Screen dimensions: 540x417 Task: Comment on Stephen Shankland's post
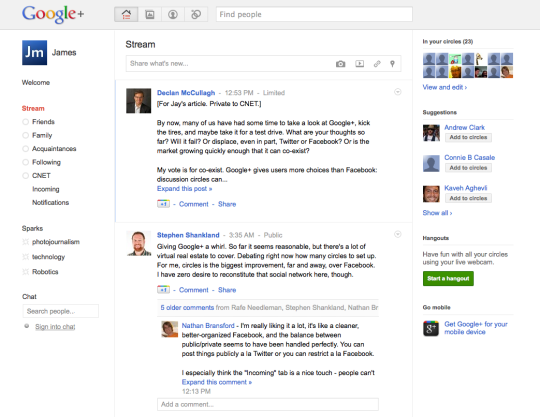click(194, 290)
